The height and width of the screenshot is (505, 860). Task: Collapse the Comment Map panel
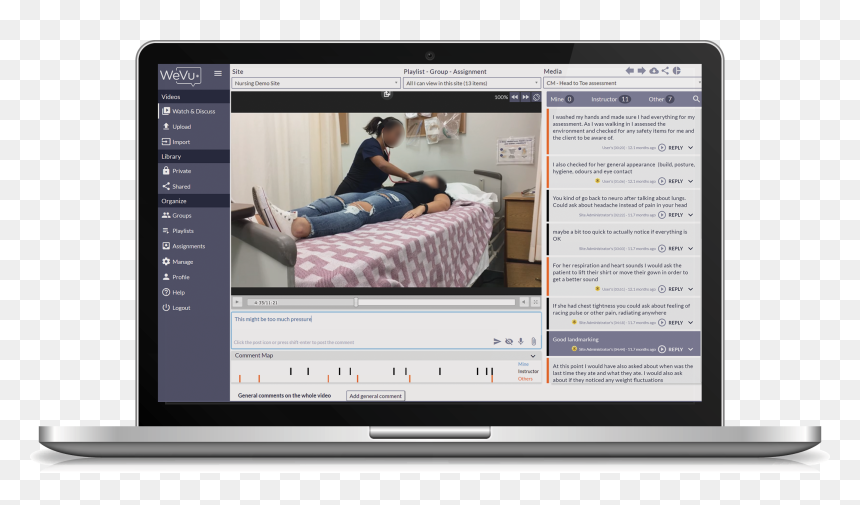pos(533,356)
